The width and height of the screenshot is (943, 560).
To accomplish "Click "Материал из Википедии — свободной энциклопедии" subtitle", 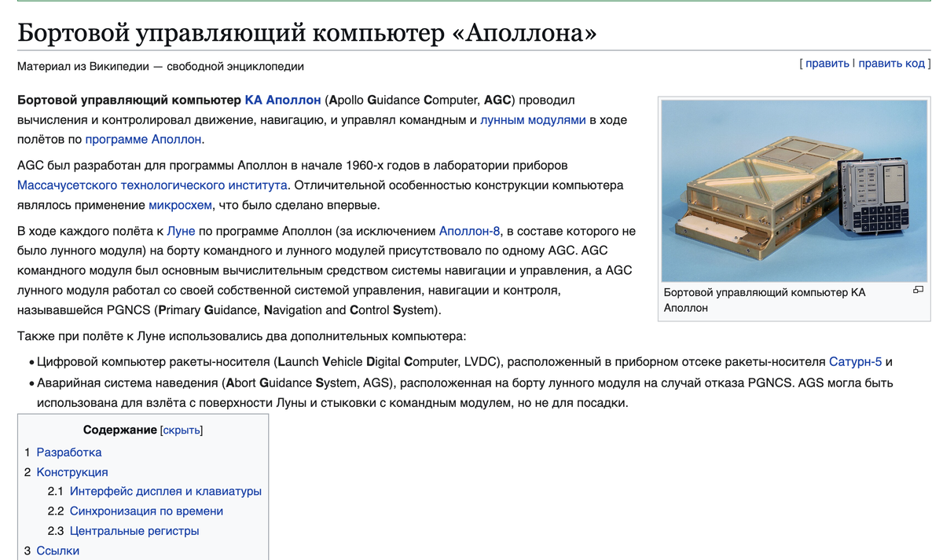I will point(160,67).
